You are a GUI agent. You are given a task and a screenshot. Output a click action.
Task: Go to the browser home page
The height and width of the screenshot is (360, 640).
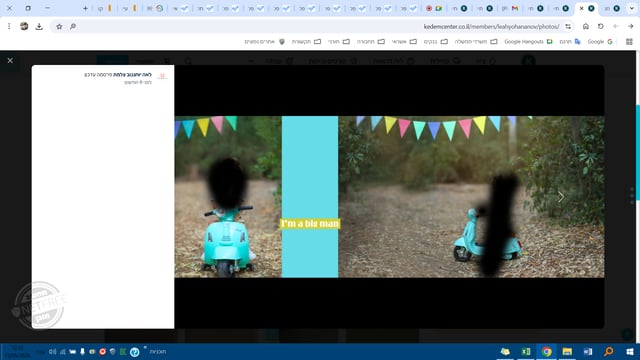586,27
